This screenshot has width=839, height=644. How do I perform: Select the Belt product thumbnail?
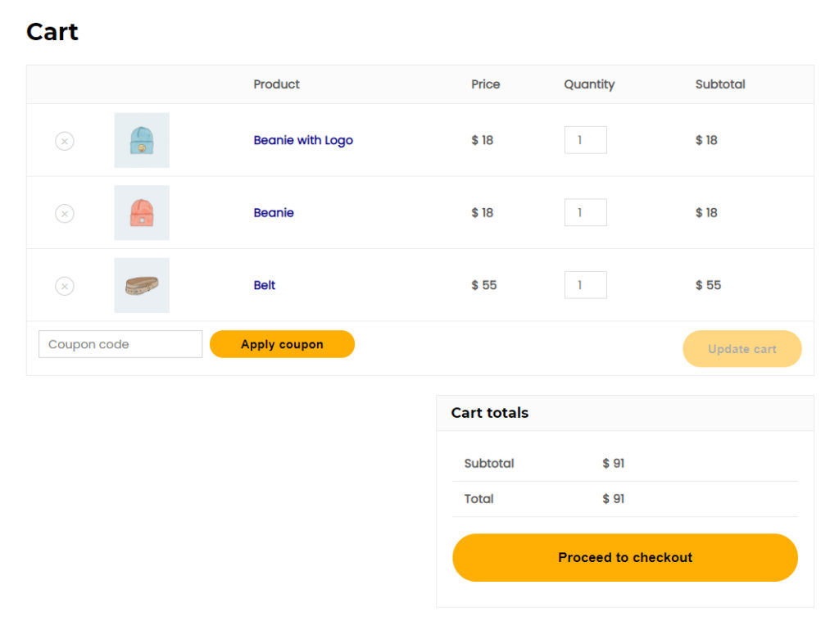[x=142, y=285]
